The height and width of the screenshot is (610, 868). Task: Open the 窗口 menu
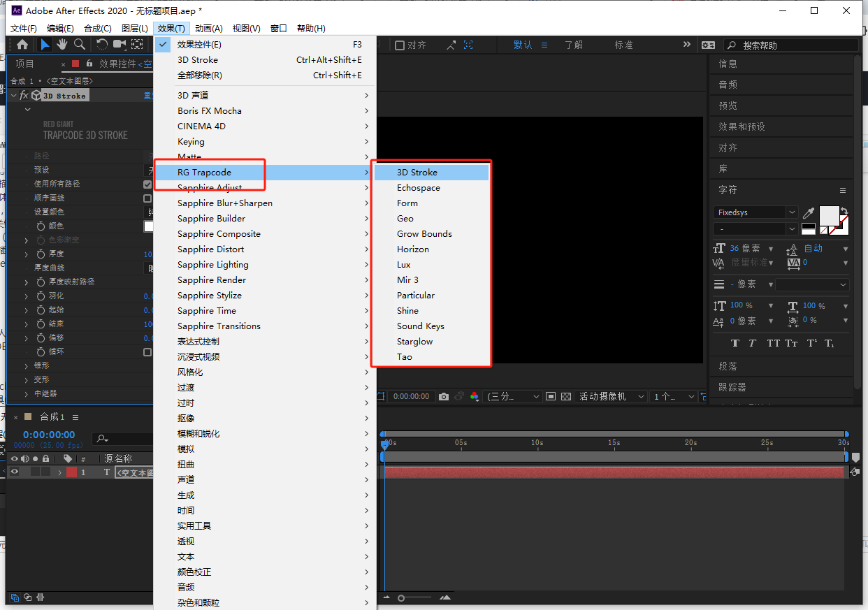point(277,28)
